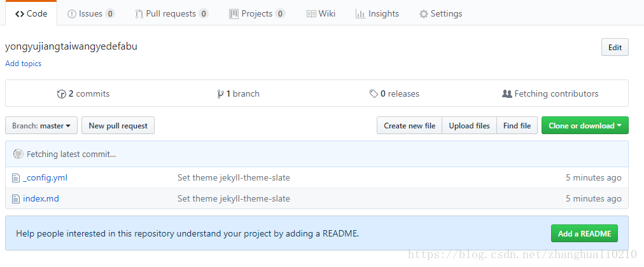Click the Add topics link

(23, 64)
